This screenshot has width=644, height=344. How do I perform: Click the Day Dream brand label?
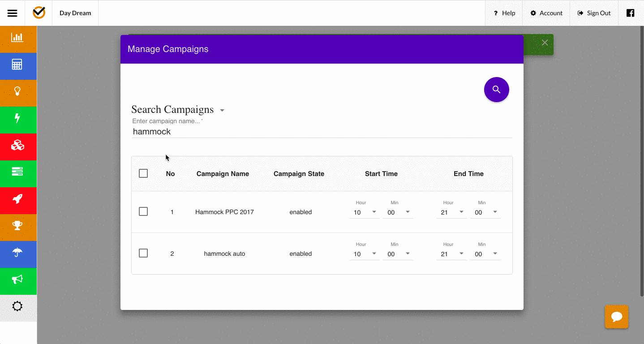pos(75,13)
